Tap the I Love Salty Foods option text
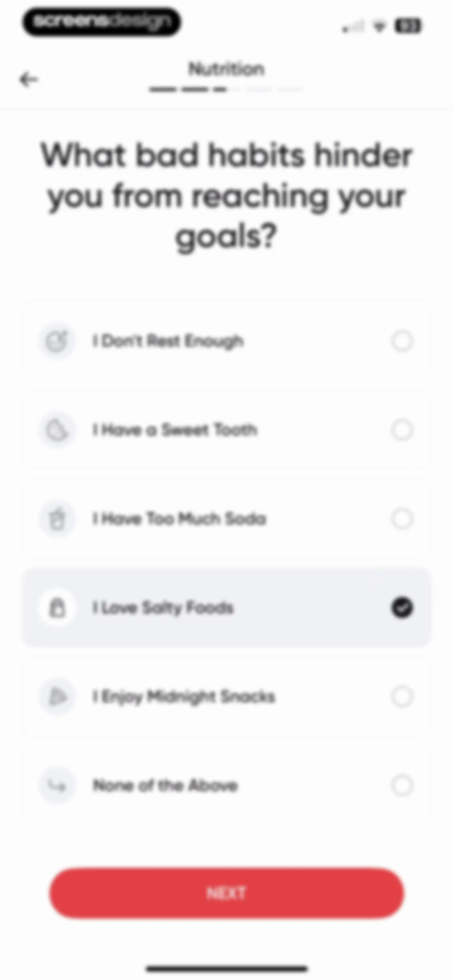Screen dimensions: 453x980 163,608
